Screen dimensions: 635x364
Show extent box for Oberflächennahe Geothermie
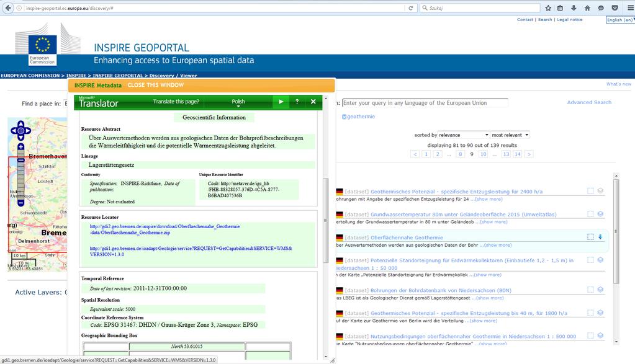pos(590,237)
